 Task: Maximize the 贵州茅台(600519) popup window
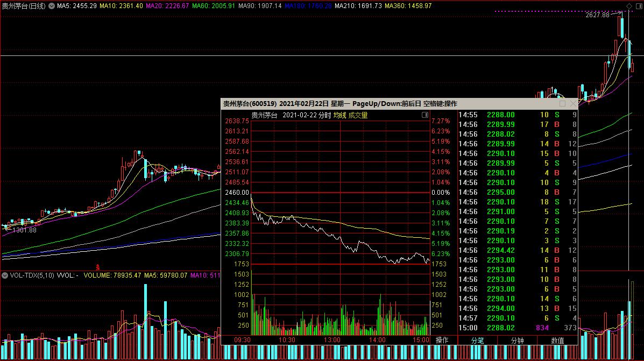[x=562, y=103]
